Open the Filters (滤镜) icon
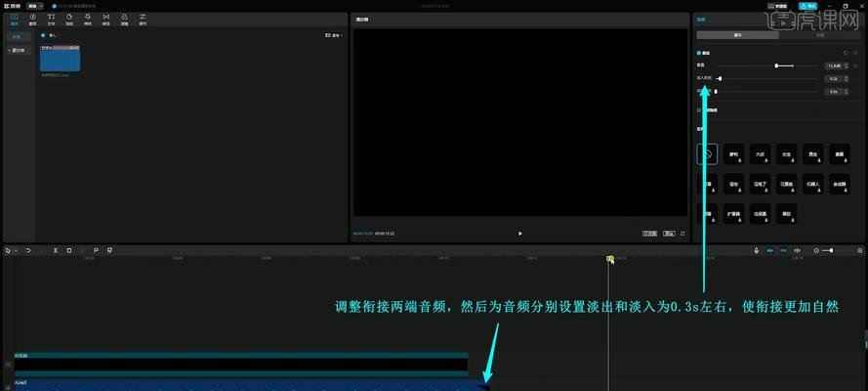 pos(124,20)
